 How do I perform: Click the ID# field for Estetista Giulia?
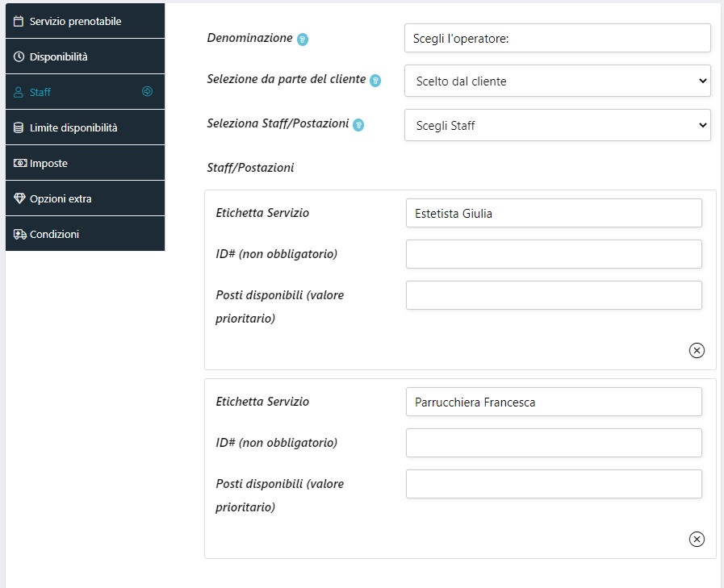tap(554, 254)
